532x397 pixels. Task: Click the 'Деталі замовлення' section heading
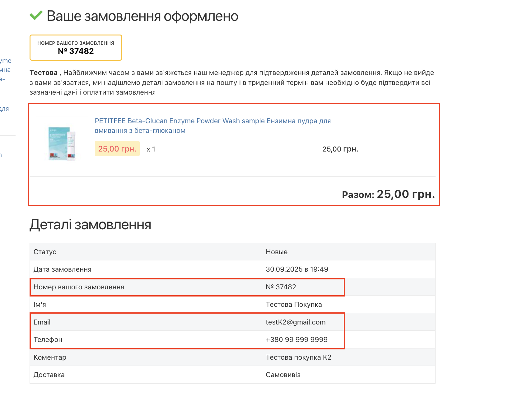click(x=90, y=225)
